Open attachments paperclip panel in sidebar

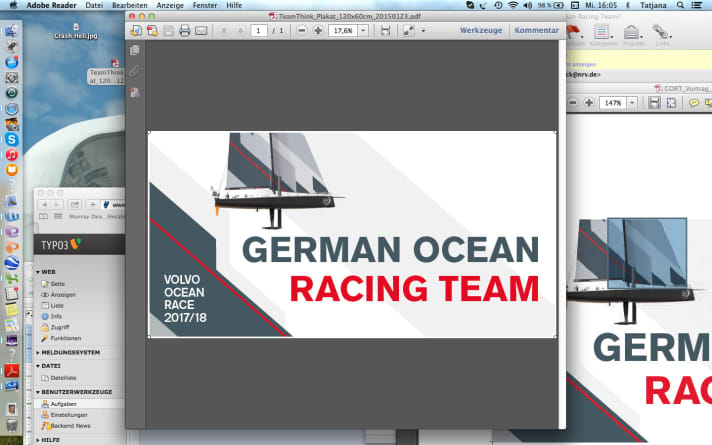click(x=134, y=71)
